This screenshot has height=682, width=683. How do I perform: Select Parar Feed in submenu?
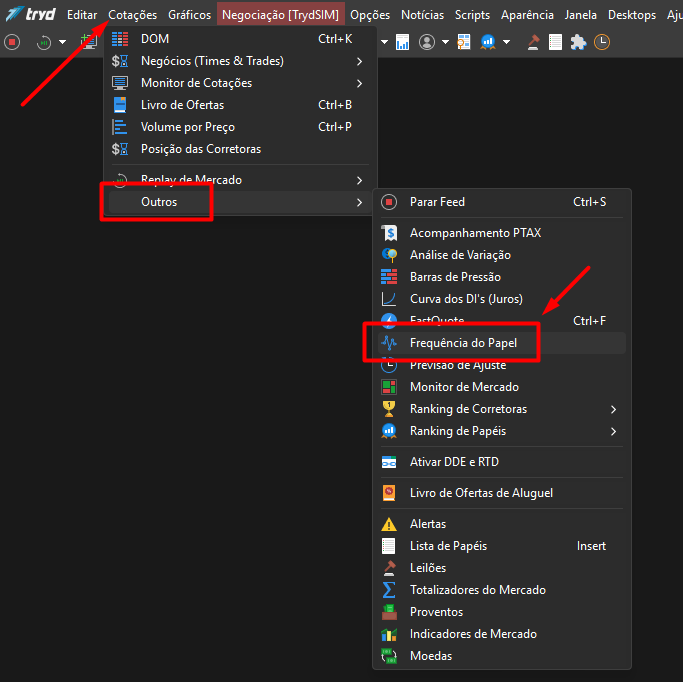(x=501, y=202)
